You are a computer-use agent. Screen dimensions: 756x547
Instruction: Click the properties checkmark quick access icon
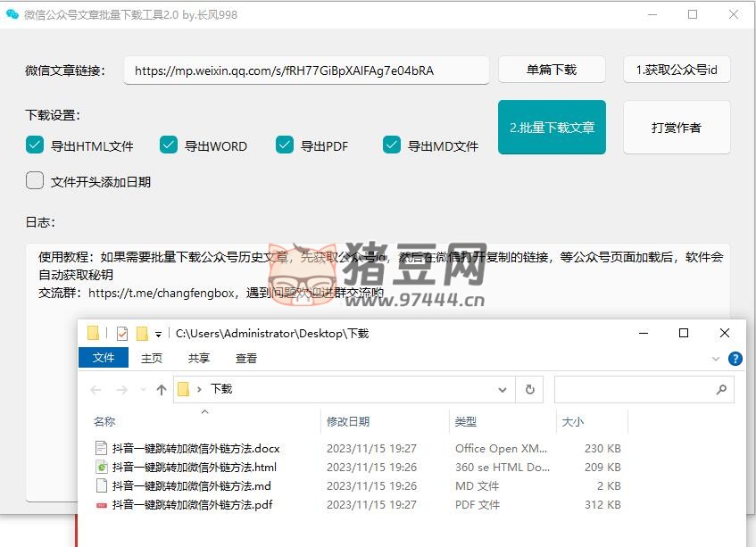coord(122,334)
